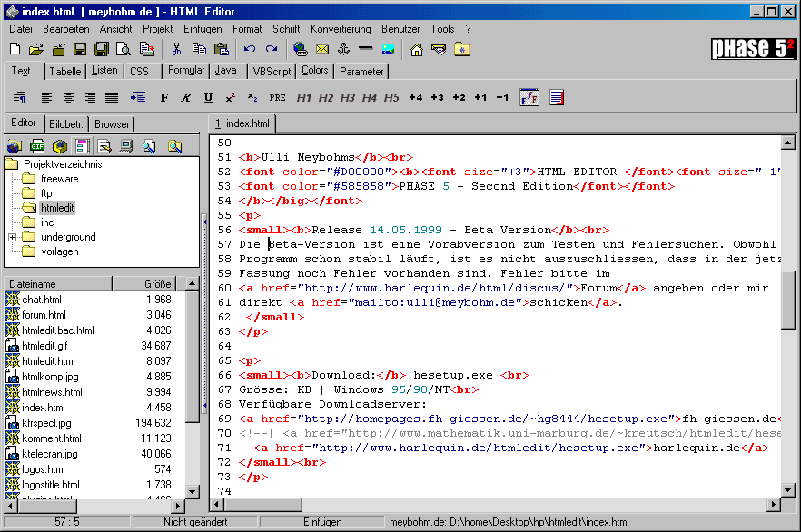Image resolution: width=801 pixels, height=532 pixels.
Task: Insert an anchor with the anchor icon
Action: [x=344, y=49]
